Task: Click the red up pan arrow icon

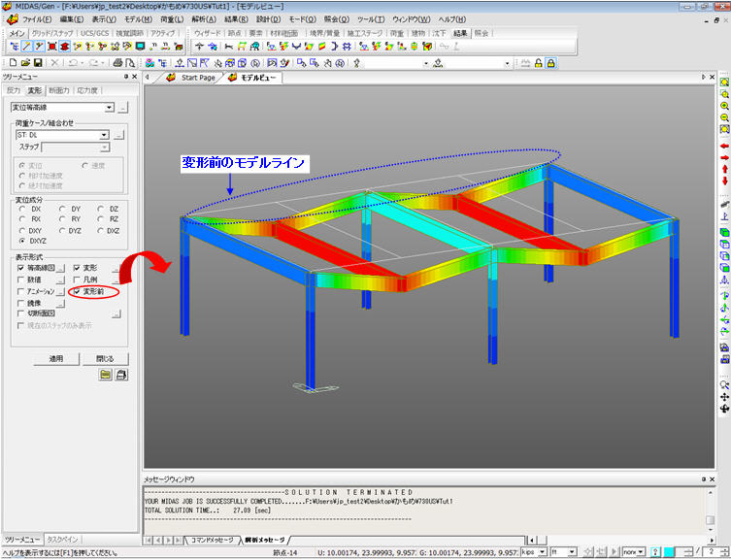Action: (724, 169)
